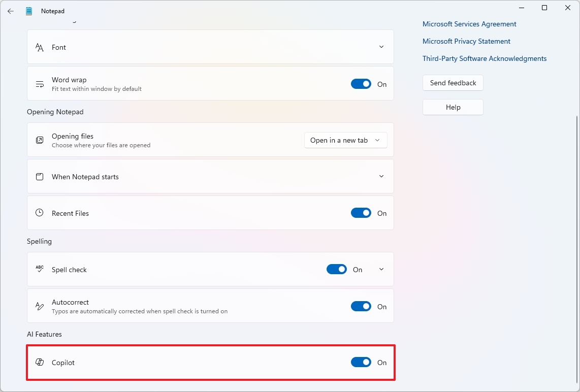580x392 pixels.
Task: Click the 'Word wrap' label
Action: tap(69, 80)
